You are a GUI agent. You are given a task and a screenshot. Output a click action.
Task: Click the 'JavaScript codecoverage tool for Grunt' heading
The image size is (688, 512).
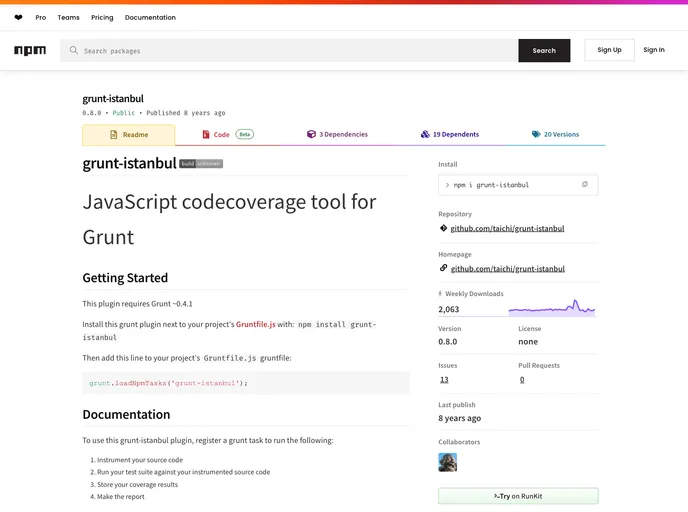tap(229, 219)
